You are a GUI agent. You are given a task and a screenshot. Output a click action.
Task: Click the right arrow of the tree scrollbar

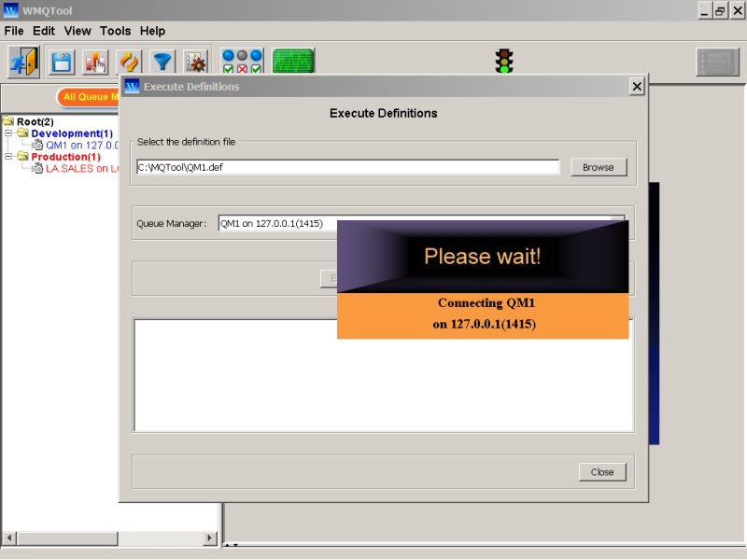coord(209,539)
